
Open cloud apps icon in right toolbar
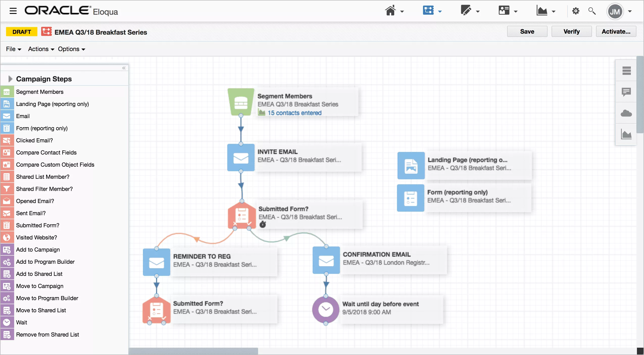tap(626, 113)
